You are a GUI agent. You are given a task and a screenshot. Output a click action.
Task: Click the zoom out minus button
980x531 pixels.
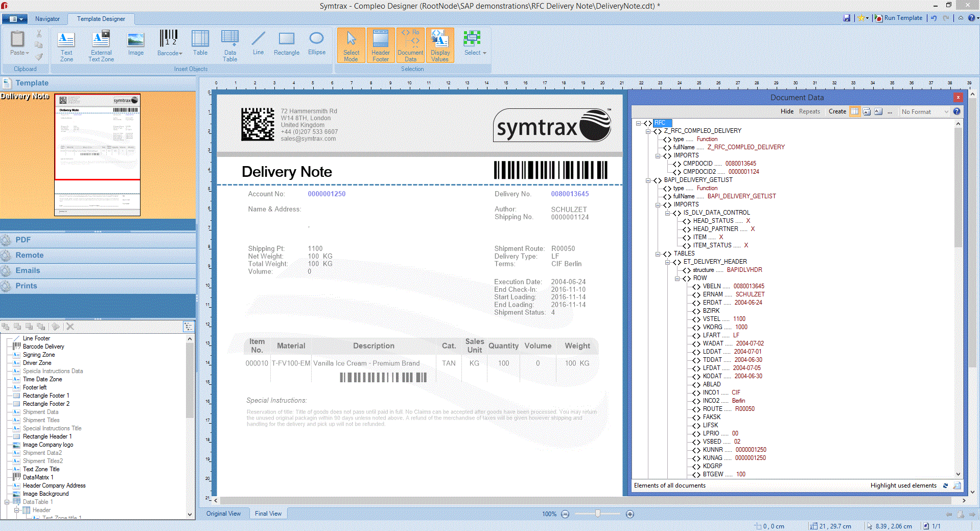565,514
